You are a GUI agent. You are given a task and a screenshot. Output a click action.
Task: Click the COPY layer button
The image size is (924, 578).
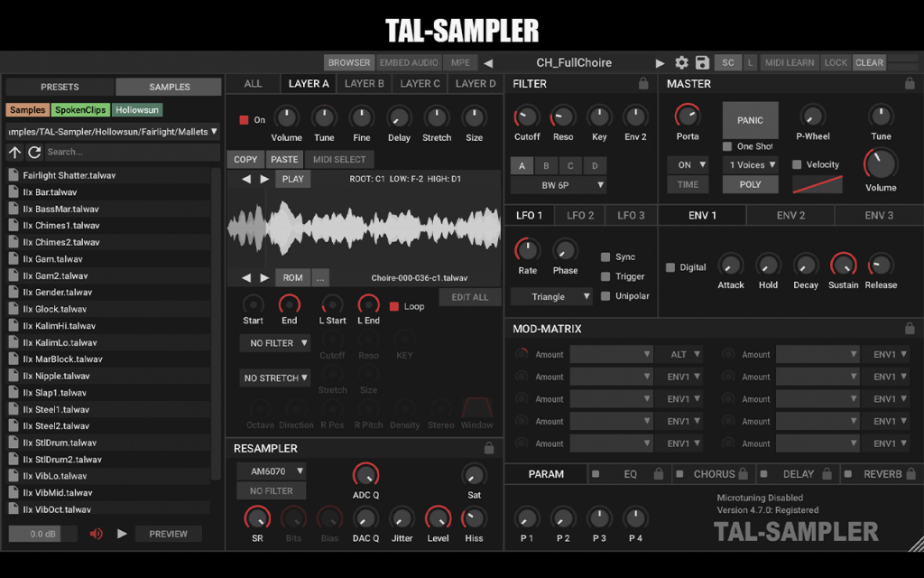(x=245, y=159)
